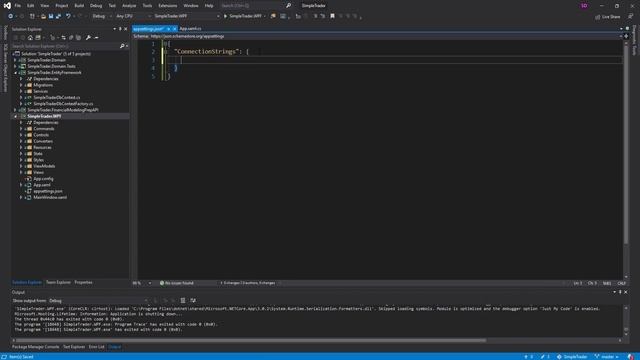
Task: Click the Home icon in Solution Explorer
Action: coord(30,38)
